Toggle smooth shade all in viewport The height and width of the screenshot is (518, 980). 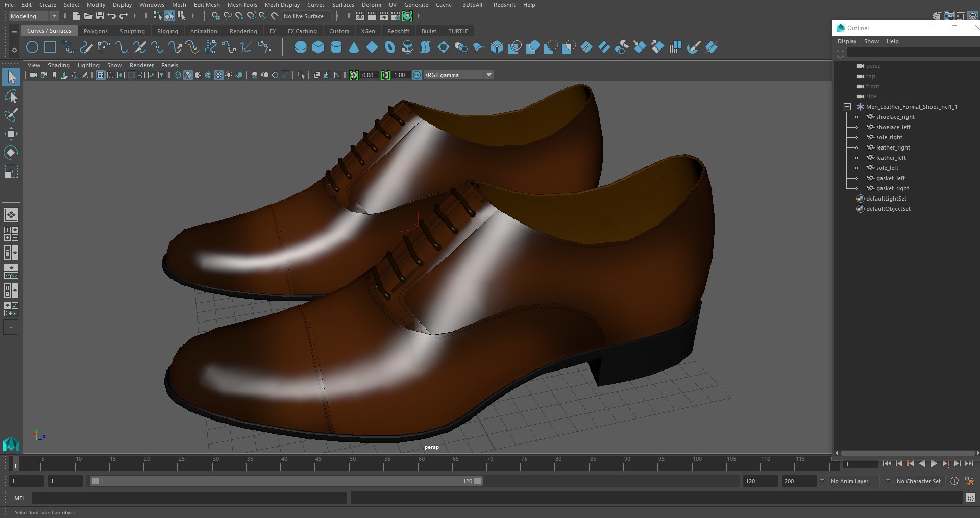coord(188,75)
